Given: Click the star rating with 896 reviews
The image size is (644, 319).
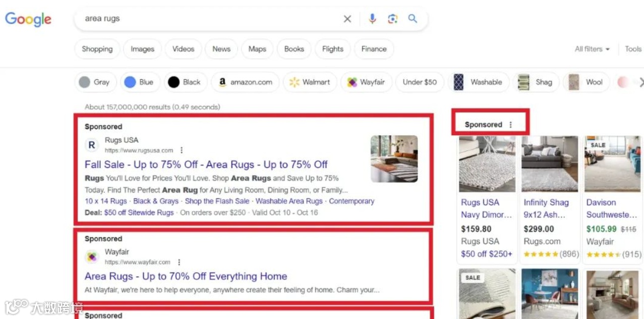Looking at the screenshot, I should pos(551,254).
